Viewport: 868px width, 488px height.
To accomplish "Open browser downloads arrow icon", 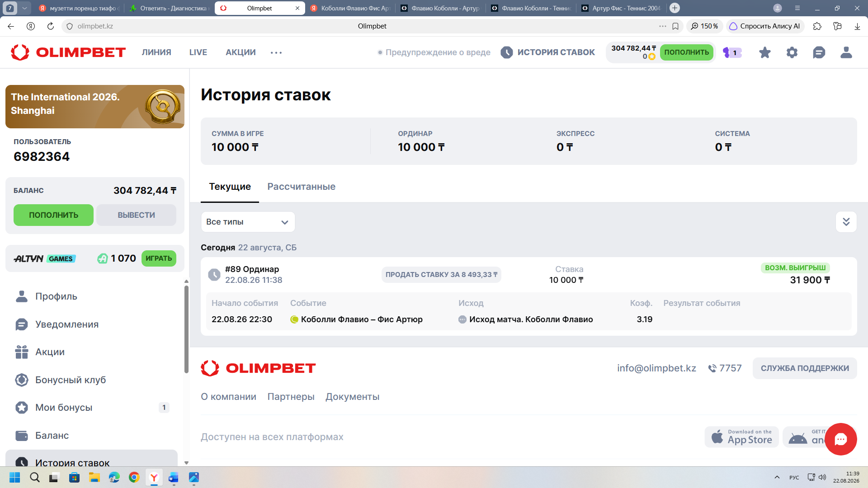I will pos(857,26).
